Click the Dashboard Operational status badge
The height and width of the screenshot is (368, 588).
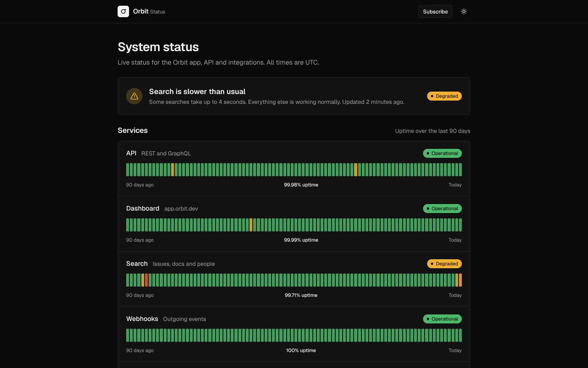coord(442,209)
